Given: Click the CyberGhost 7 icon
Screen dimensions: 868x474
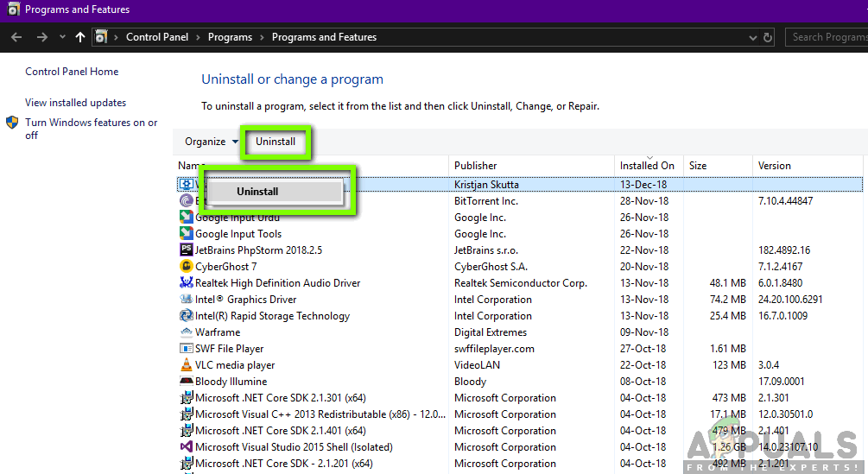Looking at the screenshot, I should tap(187, 266).
